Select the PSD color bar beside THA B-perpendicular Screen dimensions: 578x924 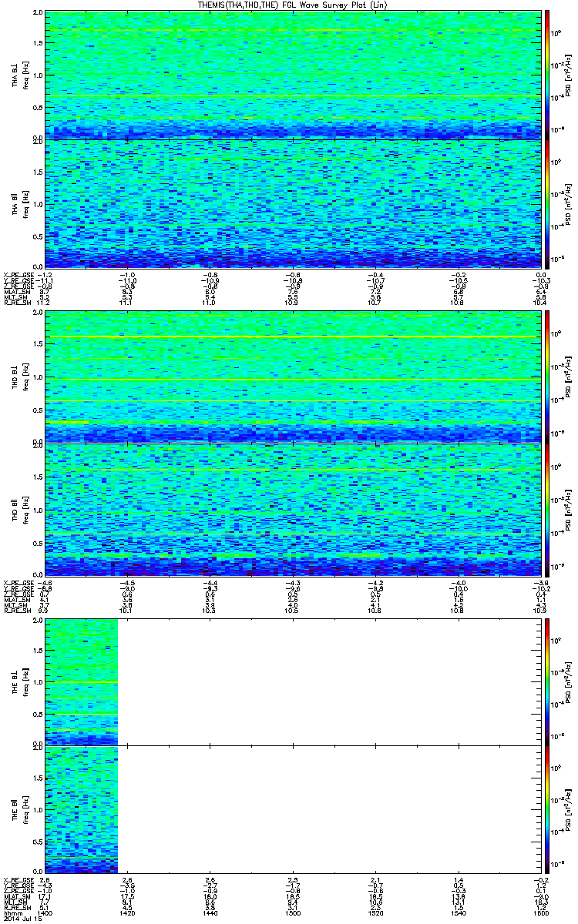click(x=547, y=75)
